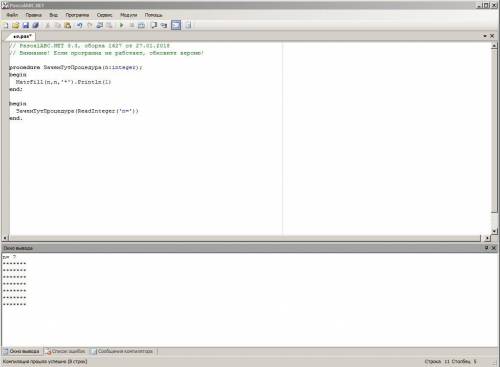Viewport: 500px width, 367px height.
Task: Open the tab list dropdown arrow
Action: 485,36
